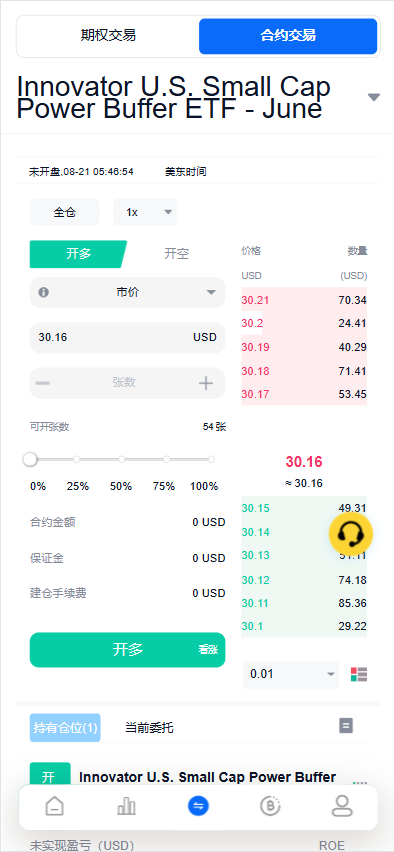Click ask quantity 70.34
394x852 pixels.
pos(352,300)
